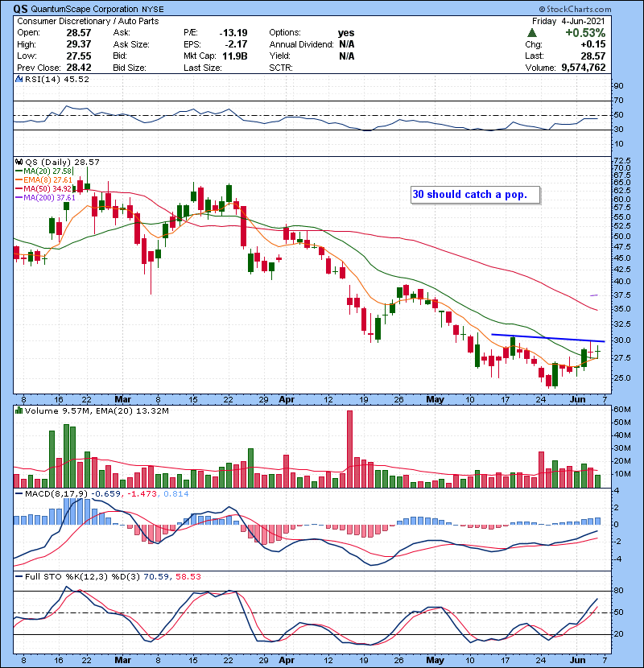Select the QS ticker symbol in header
Screen dimensions: 644x668
pos(20,9)
